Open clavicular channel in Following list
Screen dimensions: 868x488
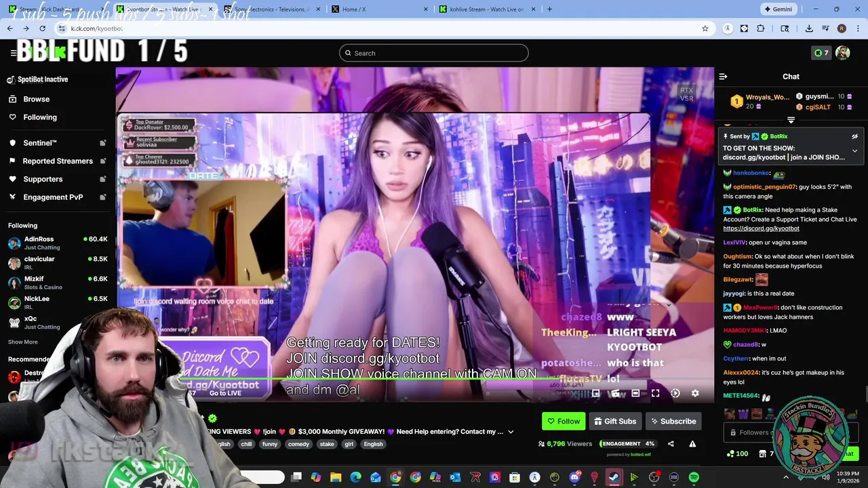(58, 263)
